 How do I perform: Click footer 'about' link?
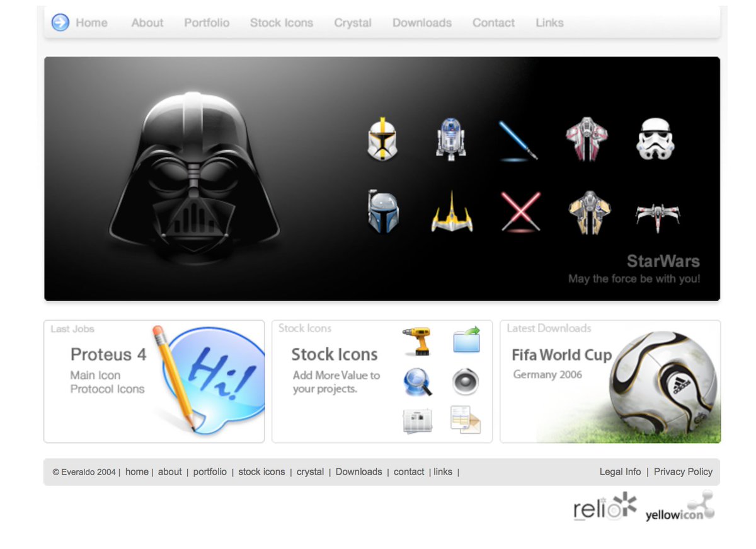click(x=170, y=471)
